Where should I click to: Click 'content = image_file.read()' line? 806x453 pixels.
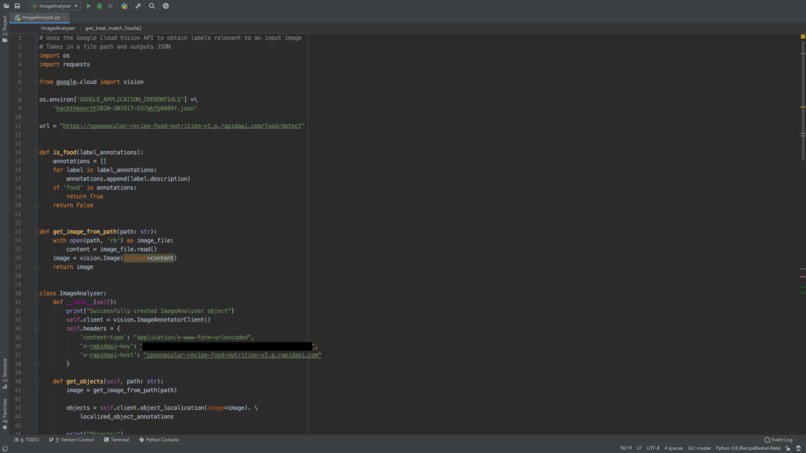click(112, 249)
